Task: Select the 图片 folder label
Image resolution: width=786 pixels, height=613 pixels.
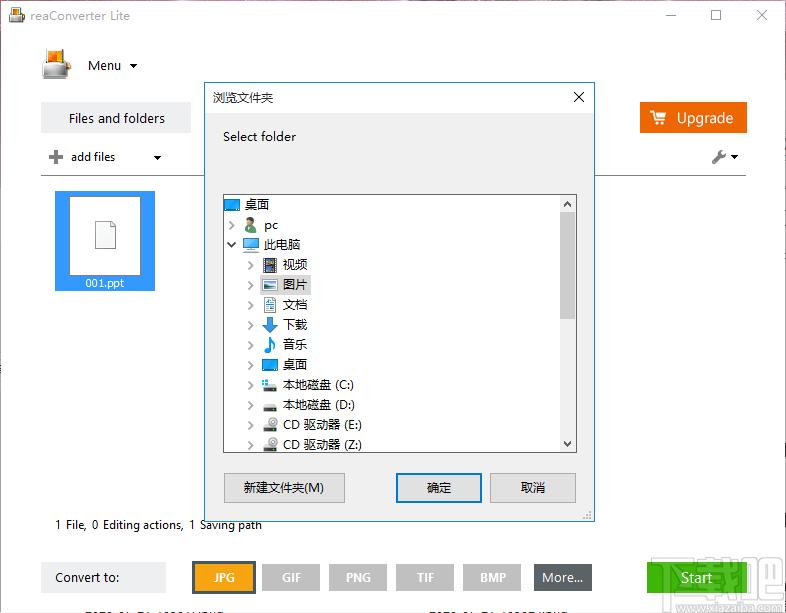Action: point(295,285)
